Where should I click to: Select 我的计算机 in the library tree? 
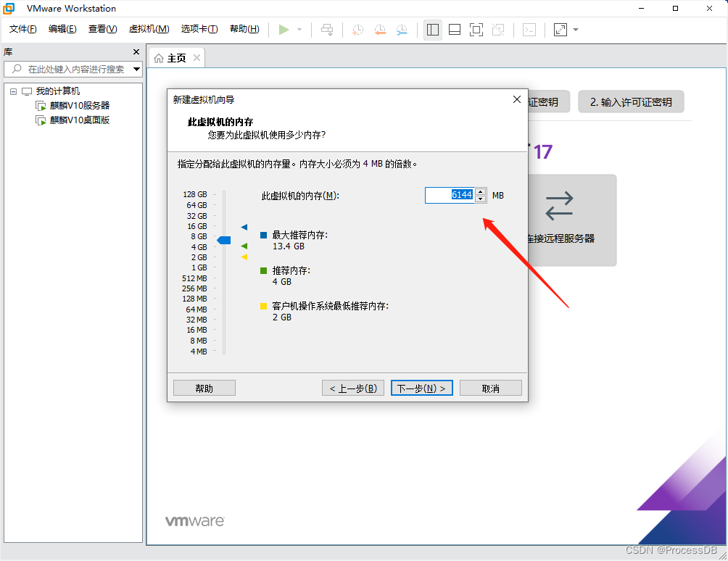57,91
